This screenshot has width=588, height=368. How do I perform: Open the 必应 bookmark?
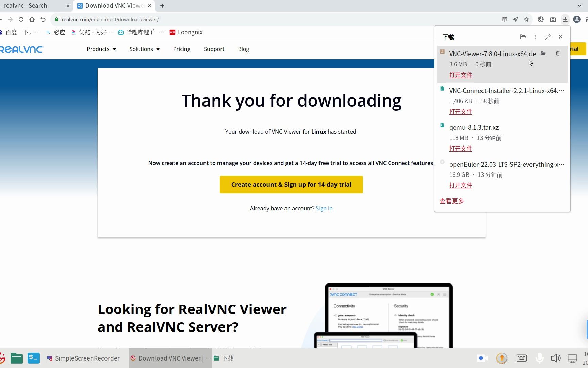click(x=56, y=32)
